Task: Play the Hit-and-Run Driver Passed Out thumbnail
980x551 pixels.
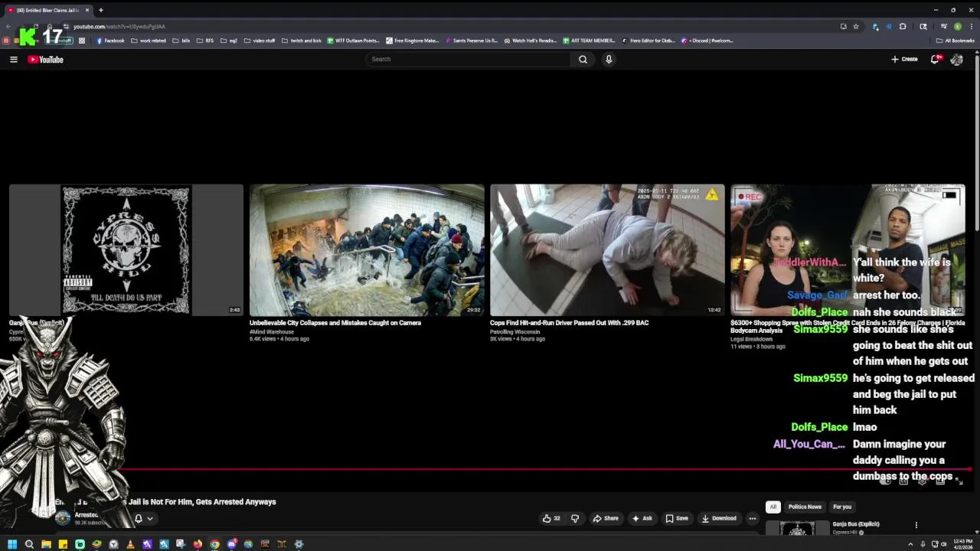Action: 607,249
